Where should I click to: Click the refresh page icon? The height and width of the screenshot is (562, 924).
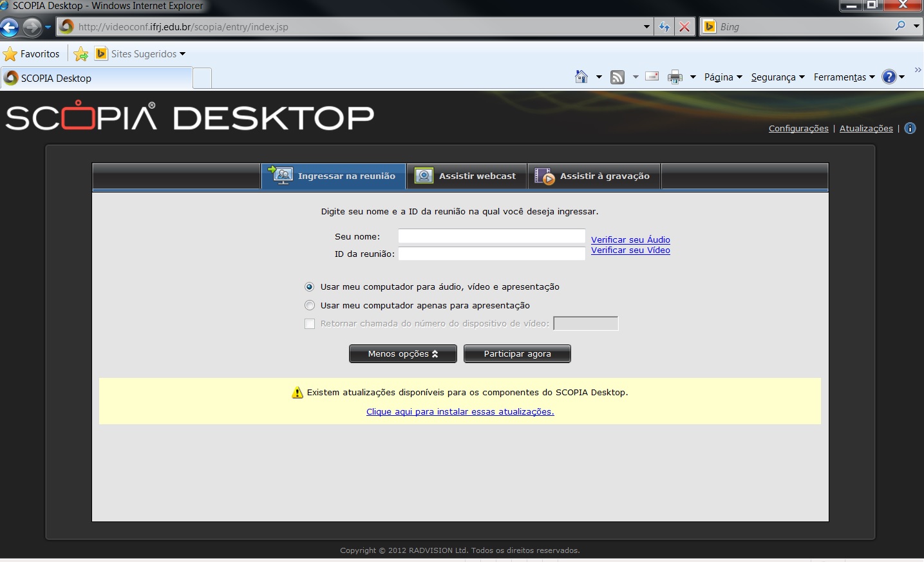(x=664, y=27)
